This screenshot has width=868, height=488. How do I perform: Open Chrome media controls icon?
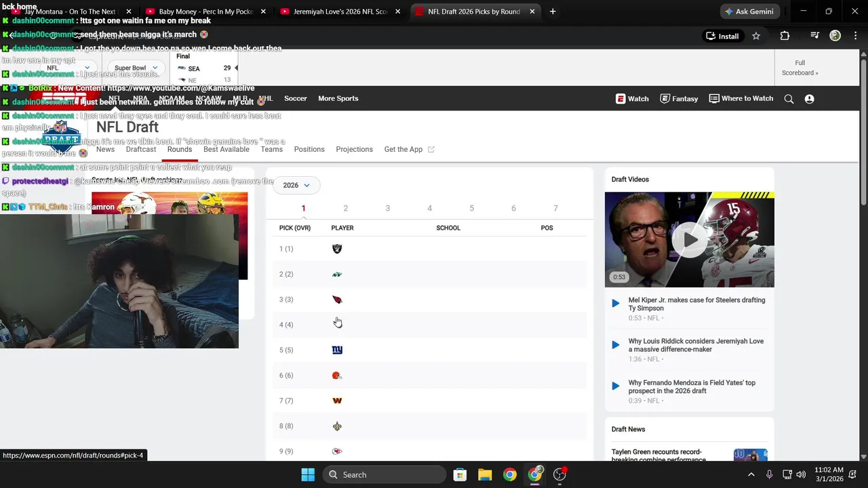(814, 36)
